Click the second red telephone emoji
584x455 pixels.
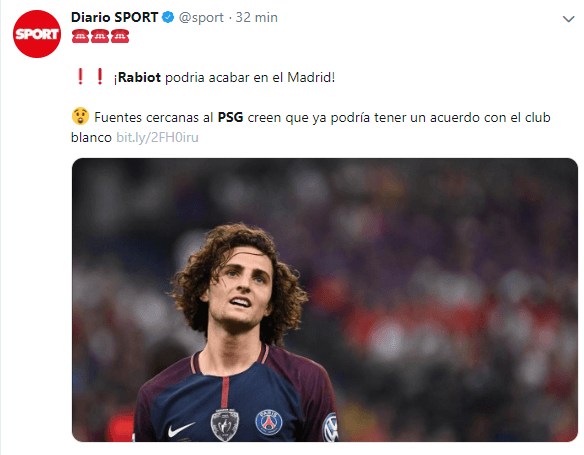coord(100,36)
